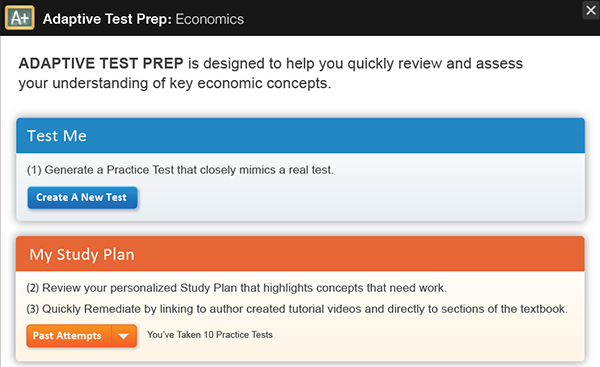
Task: Select the blue Test Me header
Action: [300, 135]
